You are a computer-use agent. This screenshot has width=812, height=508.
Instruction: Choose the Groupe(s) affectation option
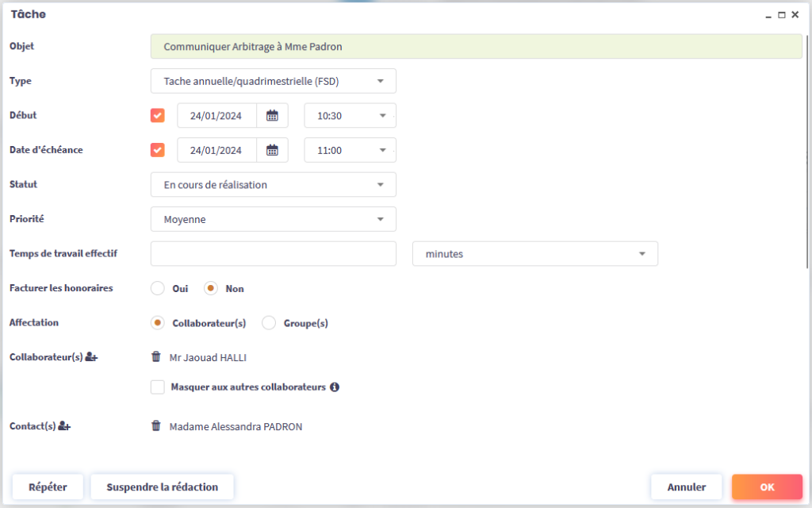tap(269, 323)
